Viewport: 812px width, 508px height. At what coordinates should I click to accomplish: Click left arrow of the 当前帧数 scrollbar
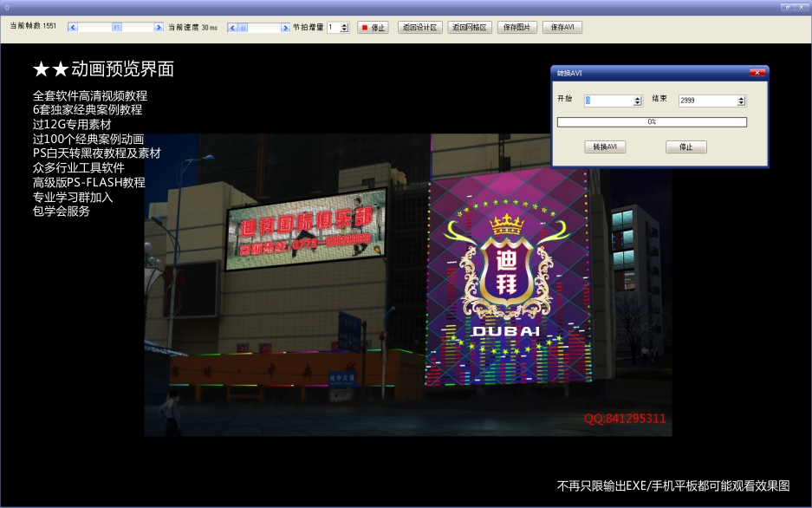pos(73,28)
